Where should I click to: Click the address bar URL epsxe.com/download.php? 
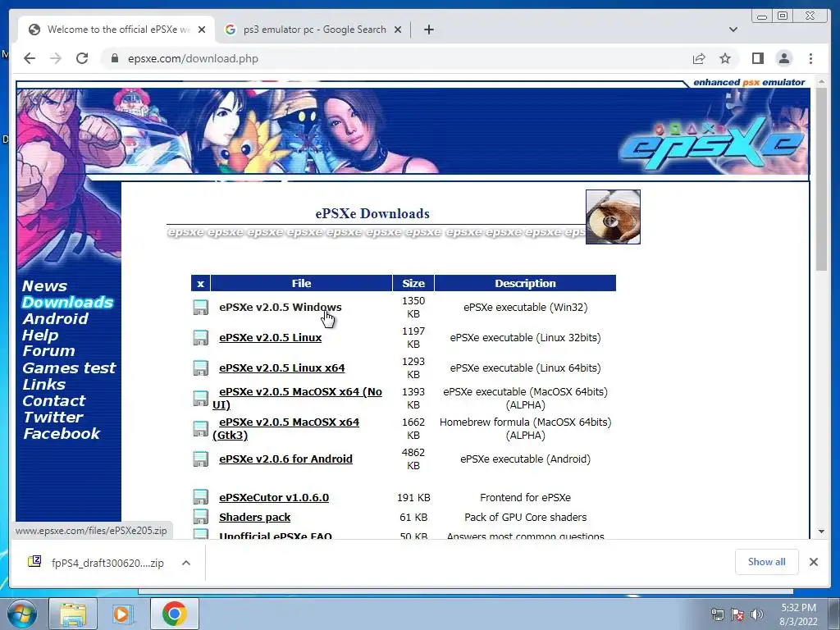(x=193, y=58)
